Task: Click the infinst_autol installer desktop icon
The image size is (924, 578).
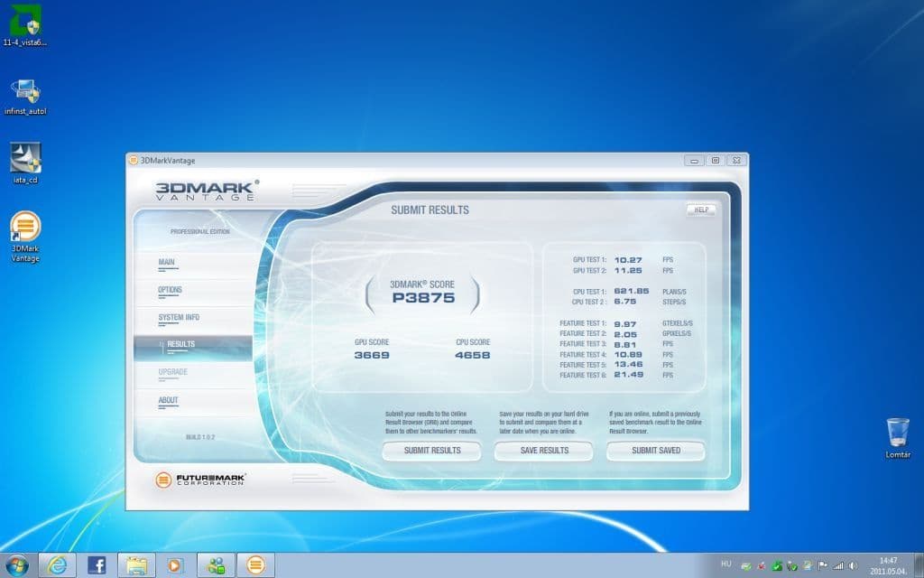Action: coord(25,91)
